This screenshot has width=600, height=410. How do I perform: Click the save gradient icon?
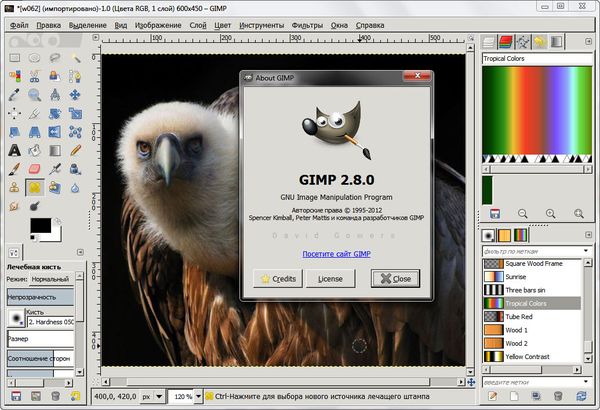pos(493,213)
